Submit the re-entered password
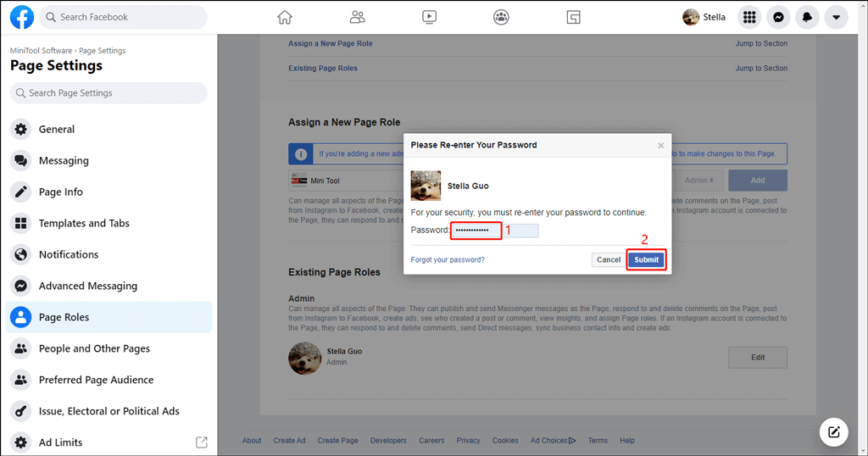Screen dimensions: 868x456 click(x=646, y=259)
